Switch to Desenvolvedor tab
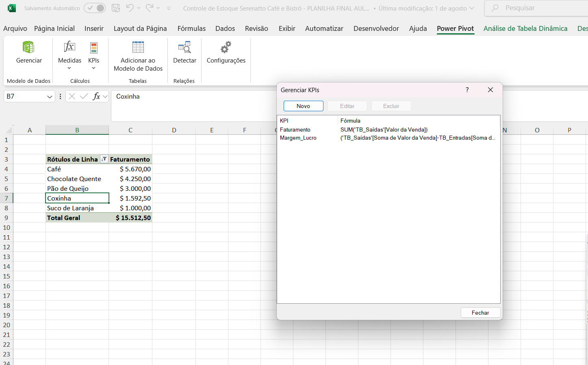This screenshot has height=365, width=588. point(376,28)
